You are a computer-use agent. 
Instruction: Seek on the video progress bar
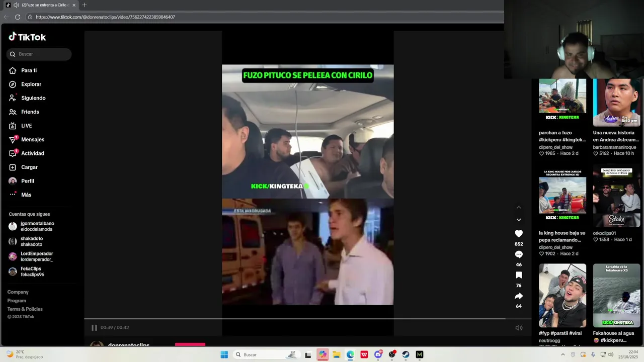click(307, 318)
